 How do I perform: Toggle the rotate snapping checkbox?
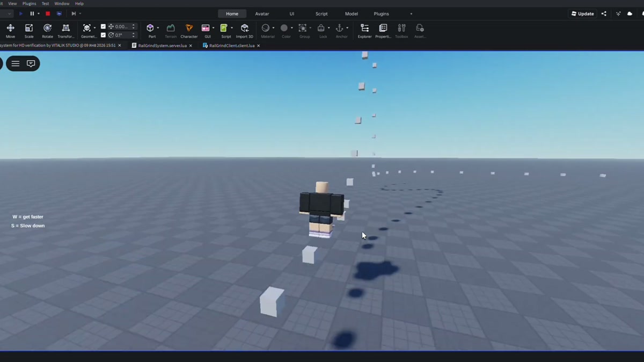pos(104,35)
